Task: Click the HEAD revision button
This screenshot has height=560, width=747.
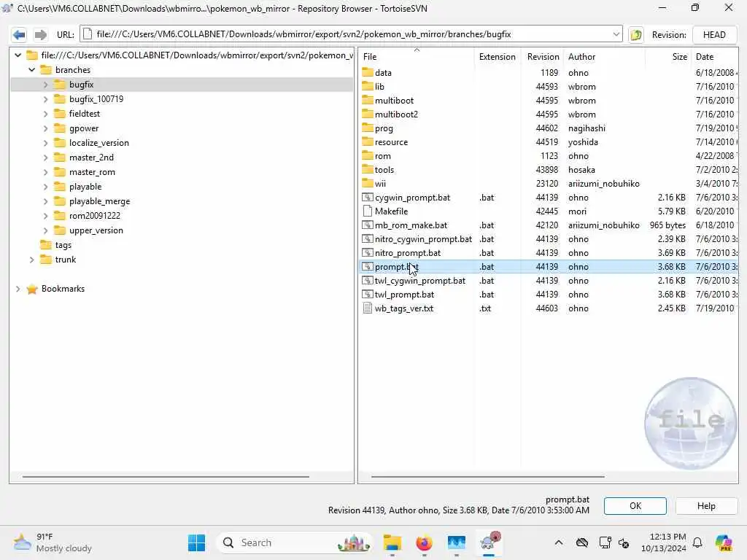Action: [x=713, y=35]
